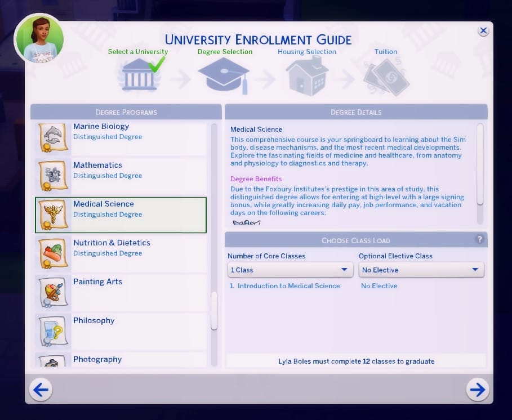Click the Photography degree icon
This screenshot has width=512, height=420.
click(x=53, y=361)
